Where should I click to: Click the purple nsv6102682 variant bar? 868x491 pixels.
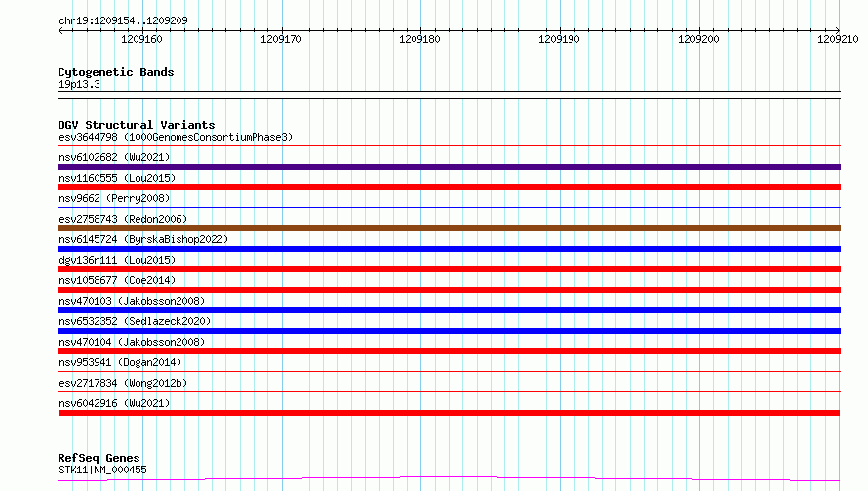click(449, 167)
